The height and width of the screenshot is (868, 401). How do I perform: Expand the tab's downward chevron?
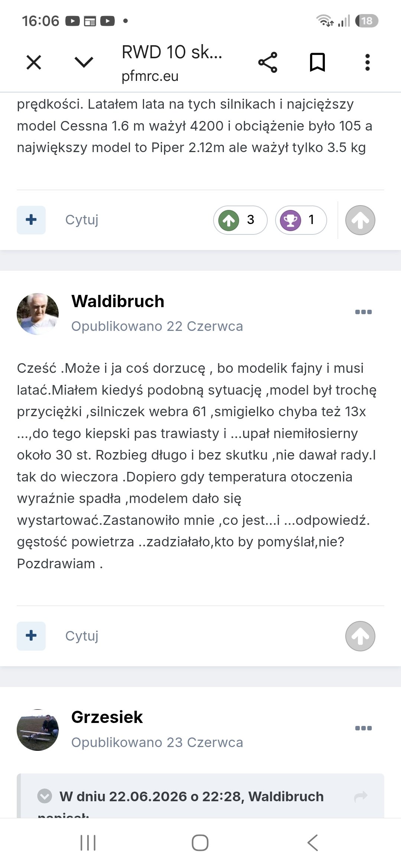(84, 62)
